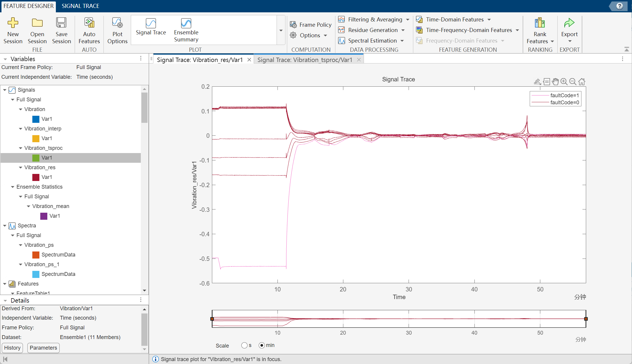Viewport: 632px width, 364px height.
Task: Collapse the Vibration_tsproc tree node
Action: [21, 148]
